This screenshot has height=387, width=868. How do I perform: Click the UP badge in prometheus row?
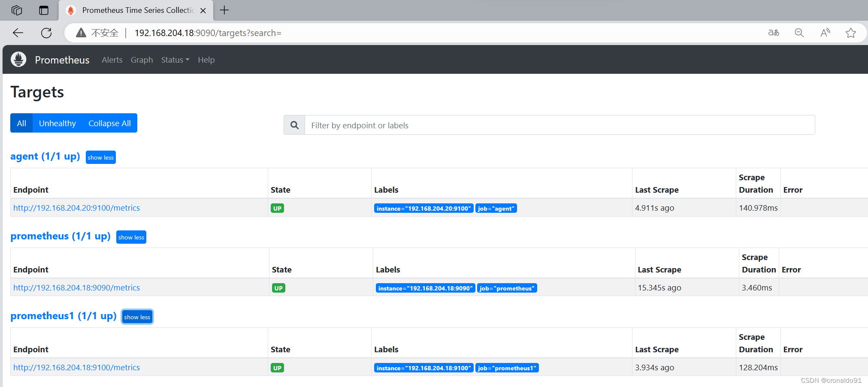point(278,288)
